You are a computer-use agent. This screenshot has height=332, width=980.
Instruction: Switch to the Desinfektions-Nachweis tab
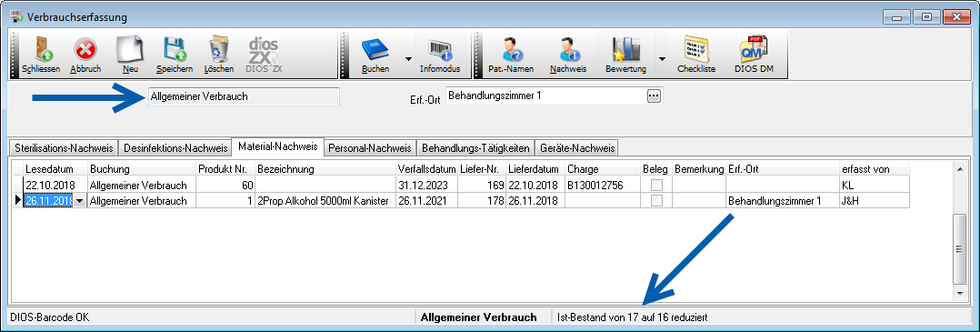pos(175,148)
